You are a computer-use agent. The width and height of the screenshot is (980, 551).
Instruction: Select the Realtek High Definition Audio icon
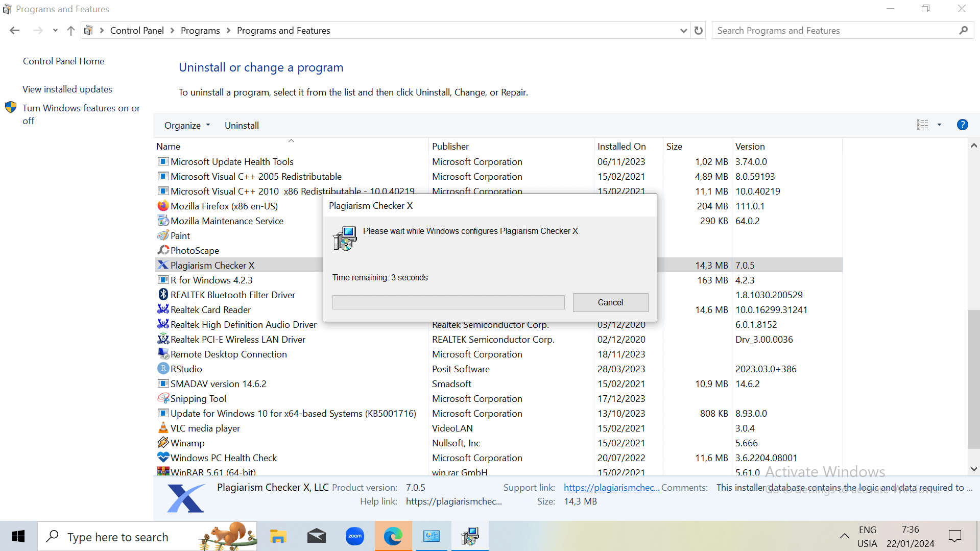pyautogui.click(x=163, y=324)
